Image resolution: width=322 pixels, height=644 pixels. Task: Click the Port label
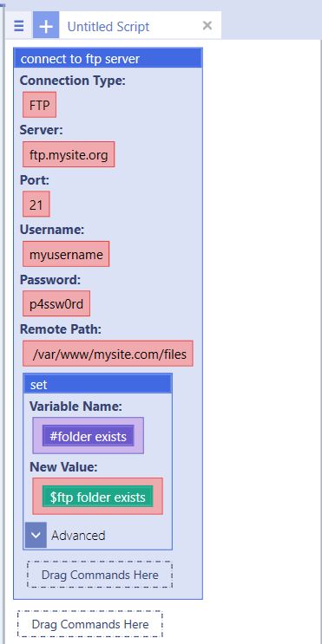[x=35, y=180]
